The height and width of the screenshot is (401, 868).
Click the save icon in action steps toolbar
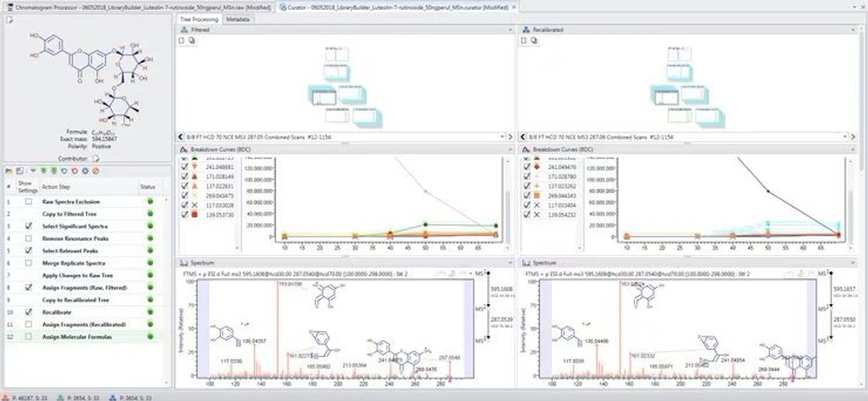19,171
